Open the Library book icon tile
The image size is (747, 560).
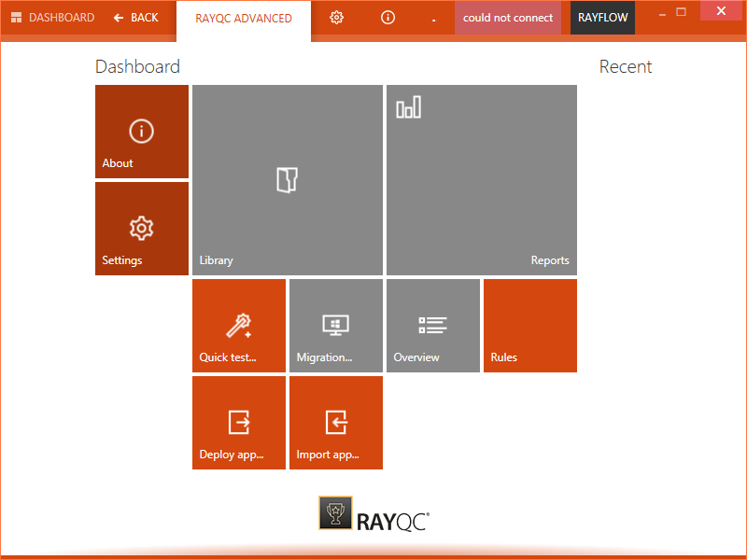click(287, 180)
